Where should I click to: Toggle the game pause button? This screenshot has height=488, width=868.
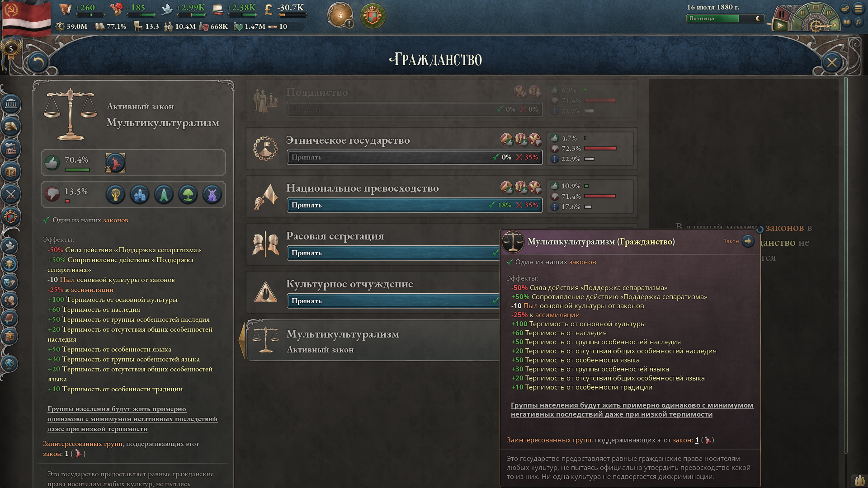point(781,14)
